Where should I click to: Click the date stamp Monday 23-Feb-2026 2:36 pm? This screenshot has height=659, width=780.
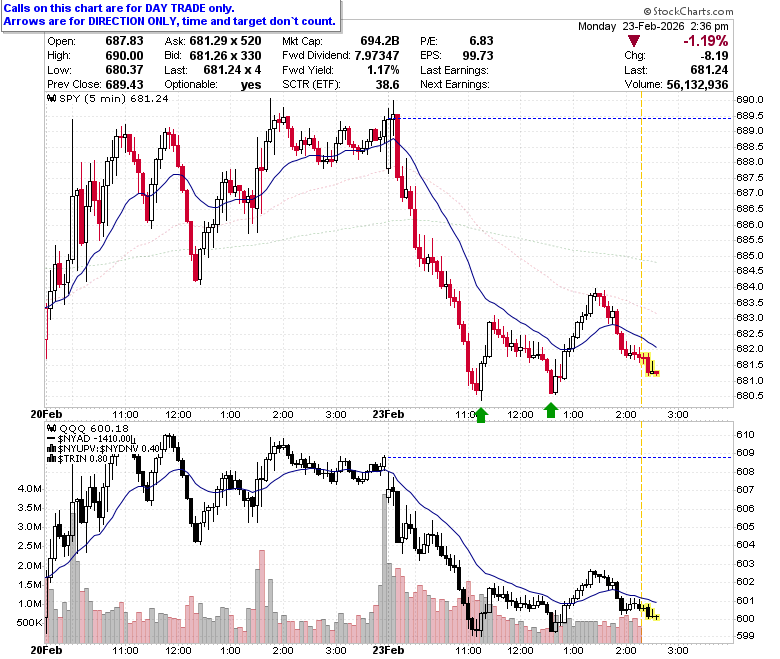[x=653, y=26]
